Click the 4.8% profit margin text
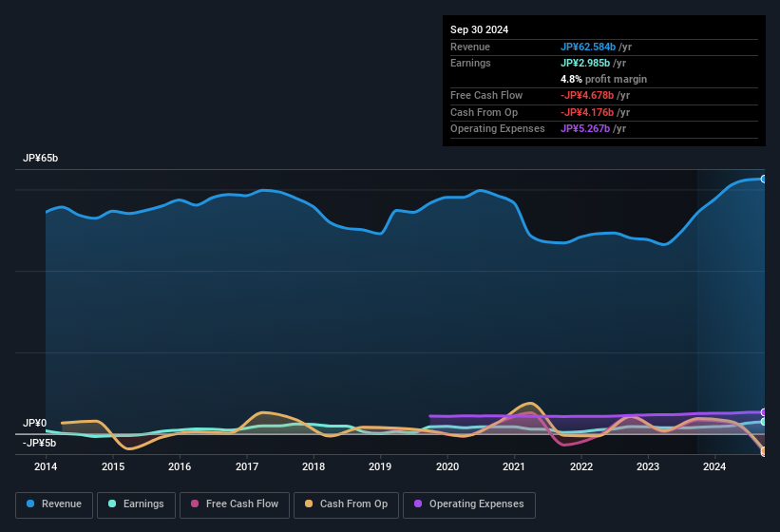The height and width of the screenshot is (532, 780). point(603,79)
